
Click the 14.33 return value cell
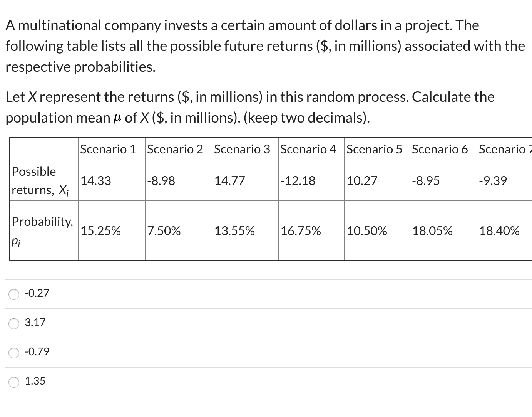[112, 181]
